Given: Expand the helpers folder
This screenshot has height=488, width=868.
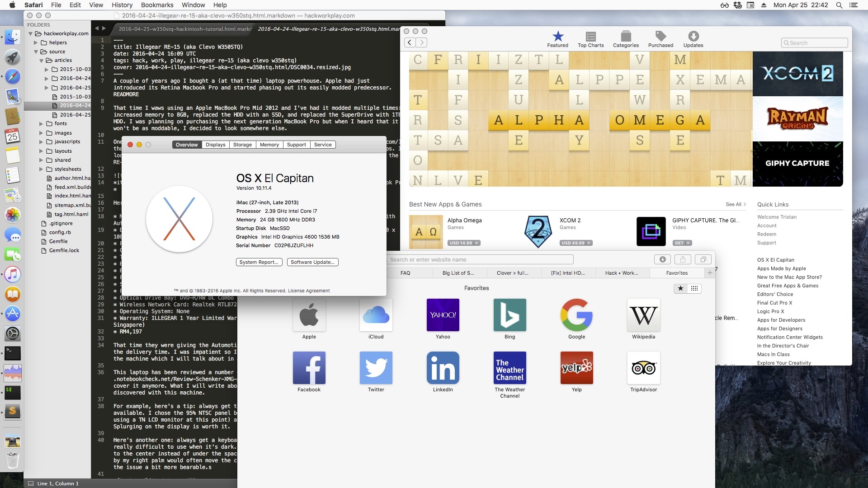Looking at the screenshot, I should 36,42.
